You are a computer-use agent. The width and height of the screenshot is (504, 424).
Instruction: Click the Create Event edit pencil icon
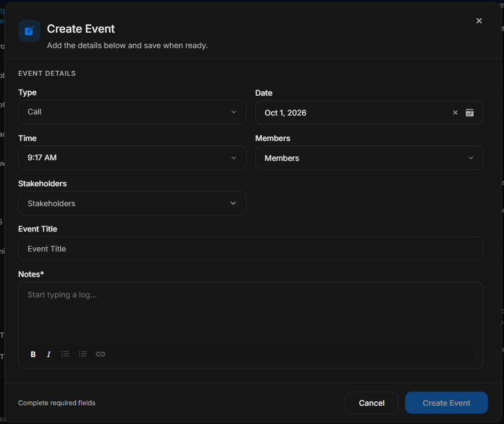[x=29, y=31]
